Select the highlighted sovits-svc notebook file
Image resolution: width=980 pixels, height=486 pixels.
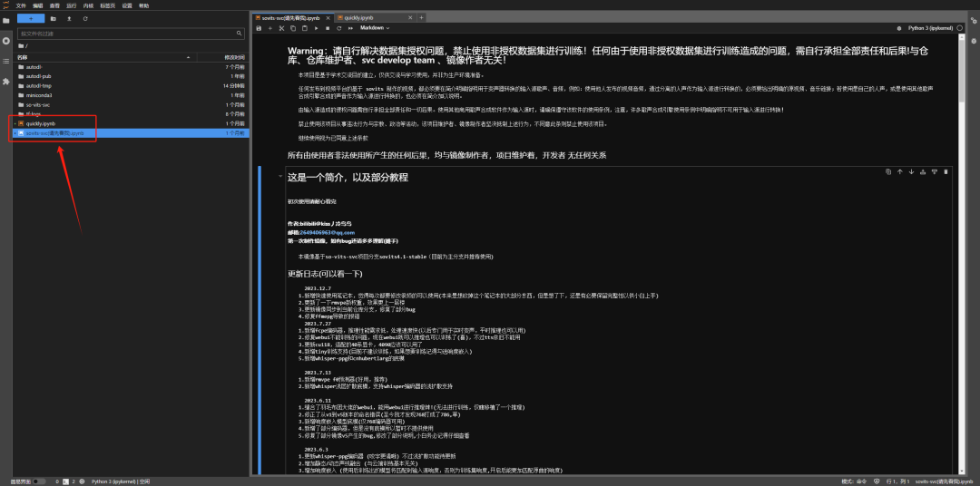tap(132, 133)
